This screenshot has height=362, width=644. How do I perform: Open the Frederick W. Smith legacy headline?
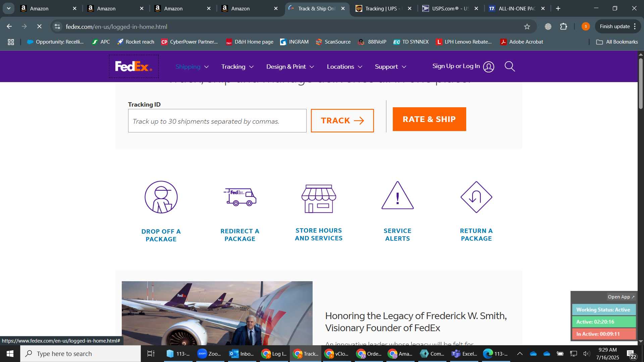[x=416, y=322]
